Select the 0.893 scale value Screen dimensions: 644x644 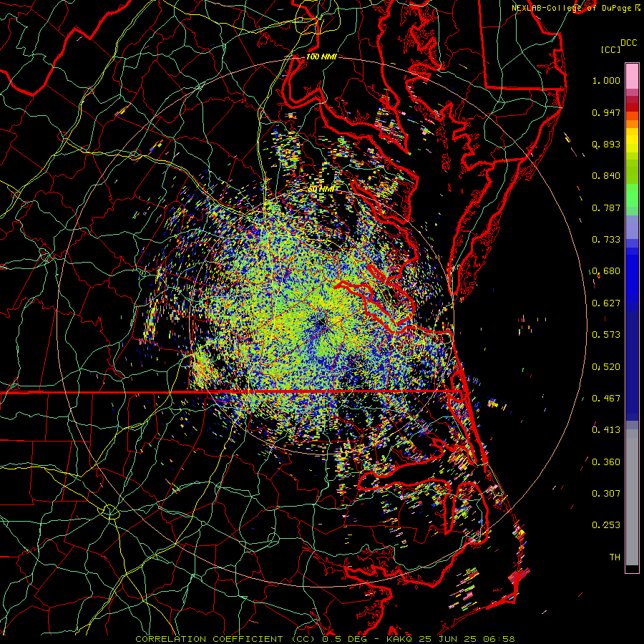606,144
